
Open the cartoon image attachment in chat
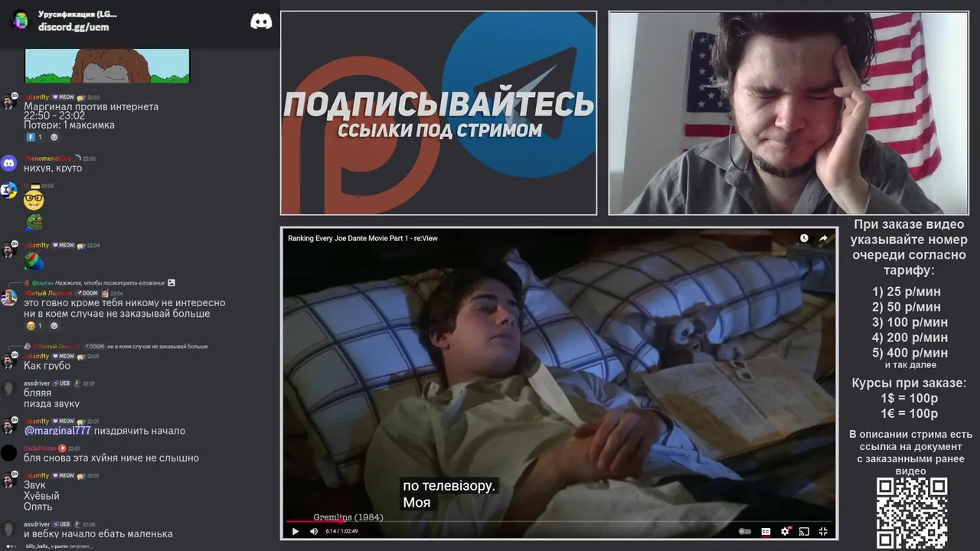[107, 66]
